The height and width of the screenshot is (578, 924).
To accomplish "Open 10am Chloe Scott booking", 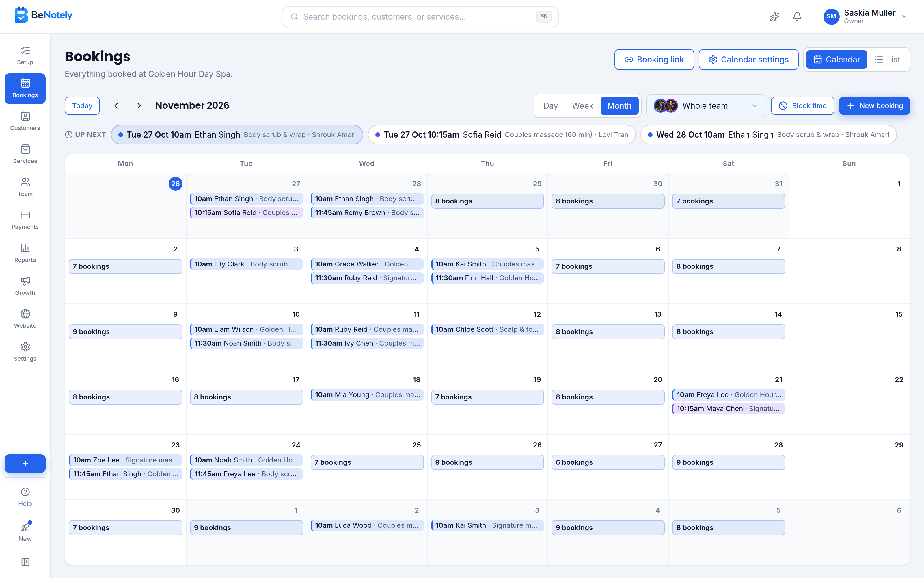I will point(487,329).
